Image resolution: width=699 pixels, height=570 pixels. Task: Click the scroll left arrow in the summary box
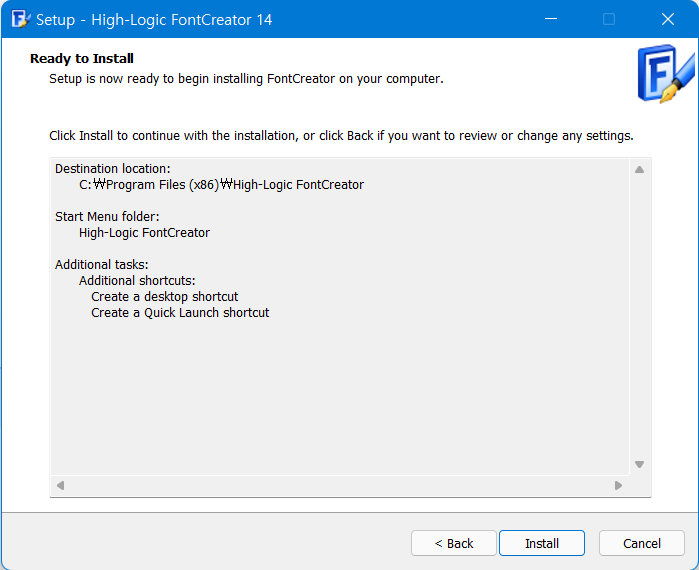coord(61,485)
